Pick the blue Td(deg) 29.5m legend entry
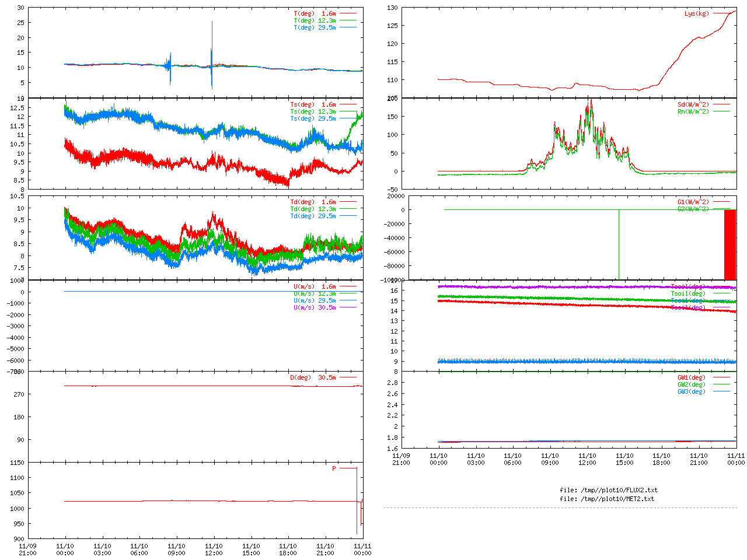Viewport: 747px width, 560px height. point(313,216)
